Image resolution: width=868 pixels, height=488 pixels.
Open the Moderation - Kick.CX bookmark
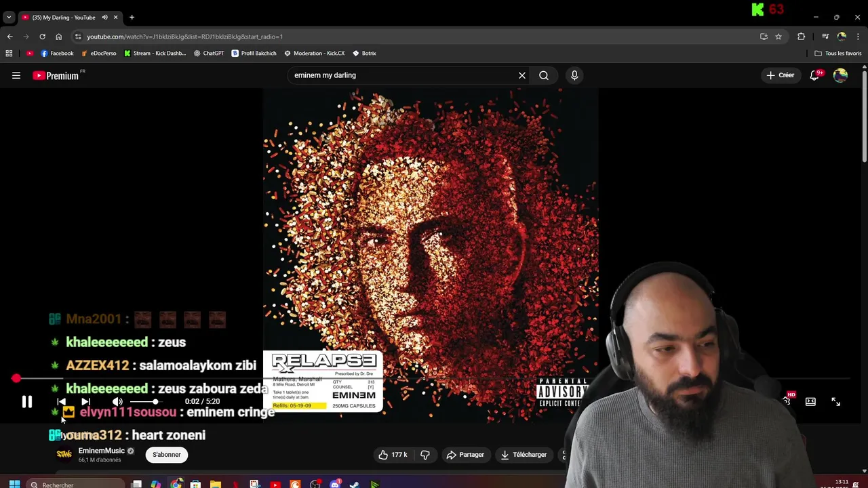pos(315,53)
